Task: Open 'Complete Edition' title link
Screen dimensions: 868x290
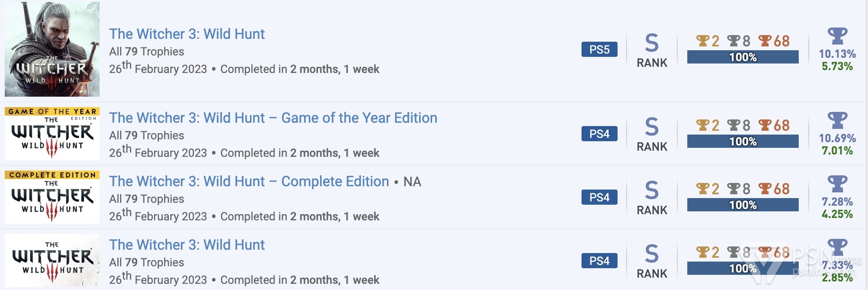Action: pyautogui.click(x=249, y=181)
